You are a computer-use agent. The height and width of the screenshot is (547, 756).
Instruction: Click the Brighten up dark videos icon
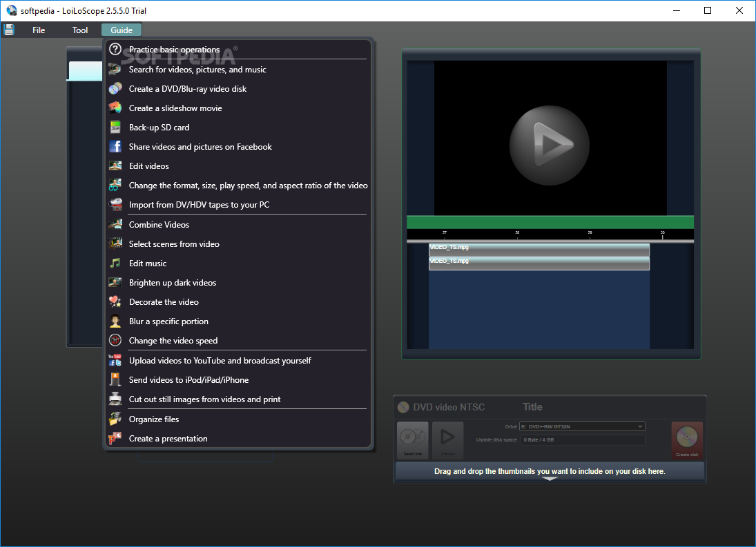point(115,282)
